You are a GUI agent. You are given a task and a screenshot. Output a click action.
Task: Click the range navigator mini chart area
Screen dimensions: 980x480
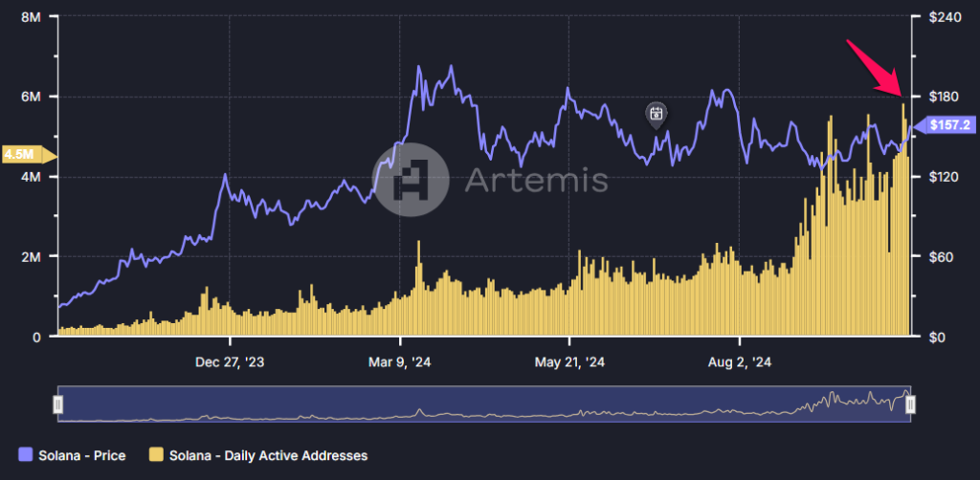click(x=483, y=404)
